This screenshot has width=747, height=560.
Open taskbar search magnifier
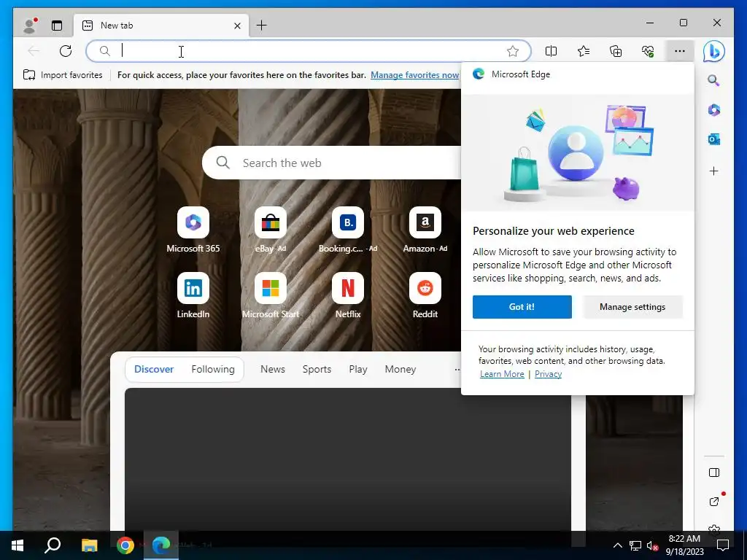pyautogui.click(x=53, y=545)
